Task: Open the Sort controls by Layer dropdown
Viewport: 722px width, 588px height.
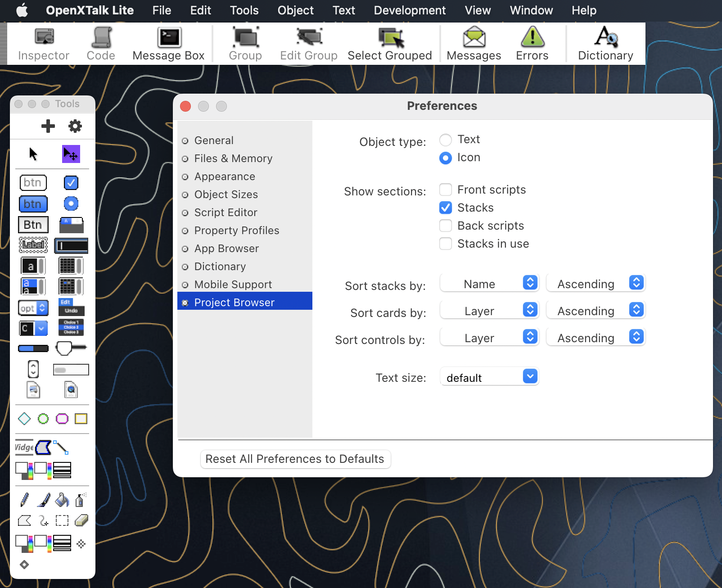Action: 489,337
